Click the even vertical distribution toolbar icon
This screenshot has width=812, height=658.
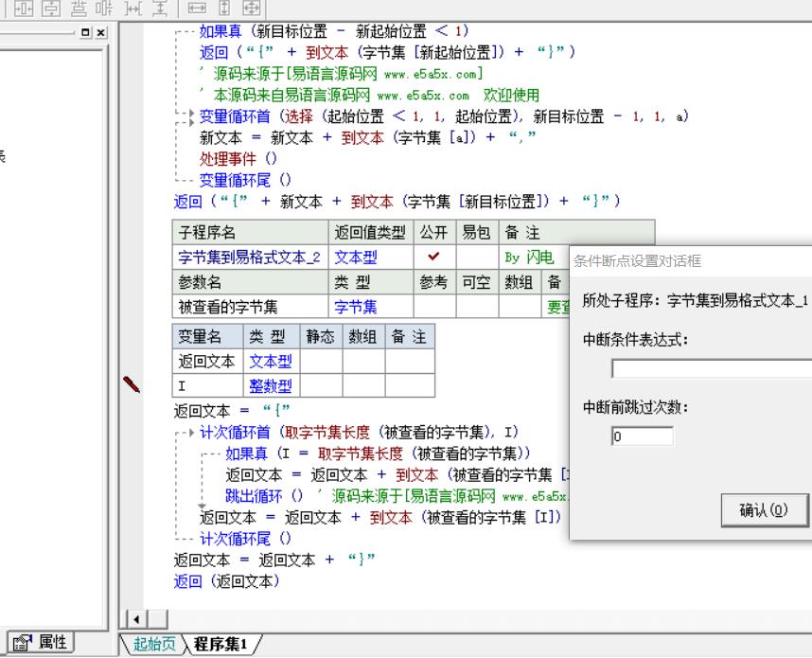(x=79, y=8)
